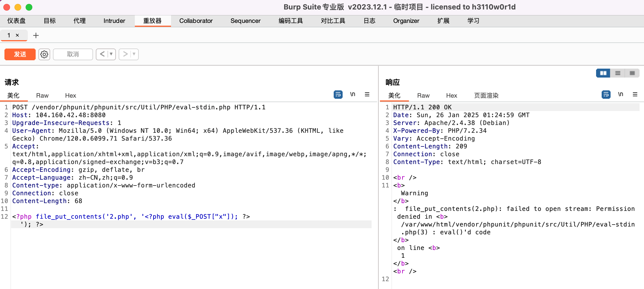
Task: Click the 发送 button to send the request
Action: pos(20,54)
